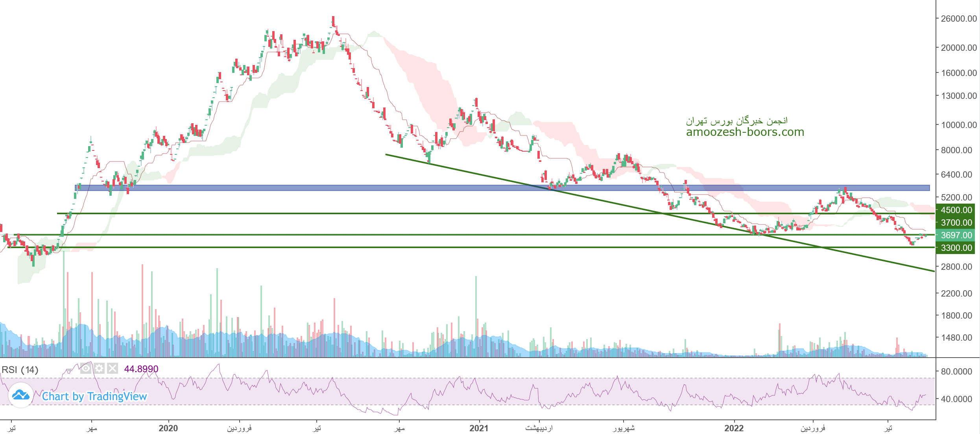Viewport: 980px width, 434px height.
Task: Click the اردیبهشت date label on axis
Action: tap(539, 428)
